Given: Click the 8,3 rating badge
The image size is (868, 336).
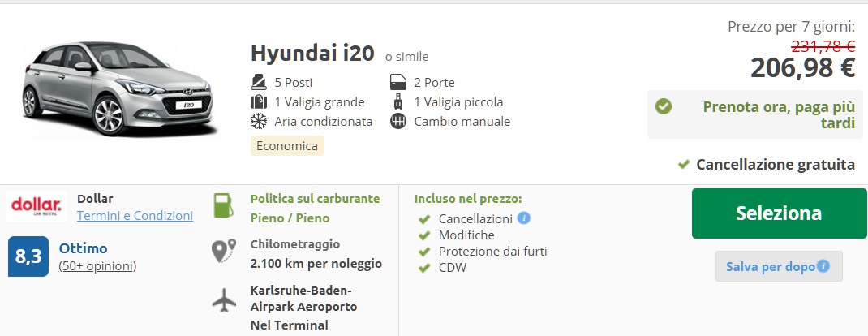Looking at the screenshot, I should 28,256.
